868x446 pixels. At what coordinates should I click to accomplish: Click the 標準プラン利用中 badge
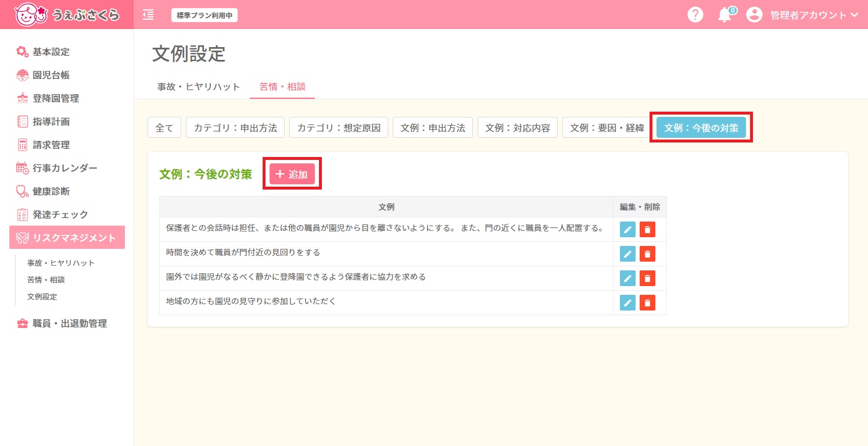coord(205,15)
